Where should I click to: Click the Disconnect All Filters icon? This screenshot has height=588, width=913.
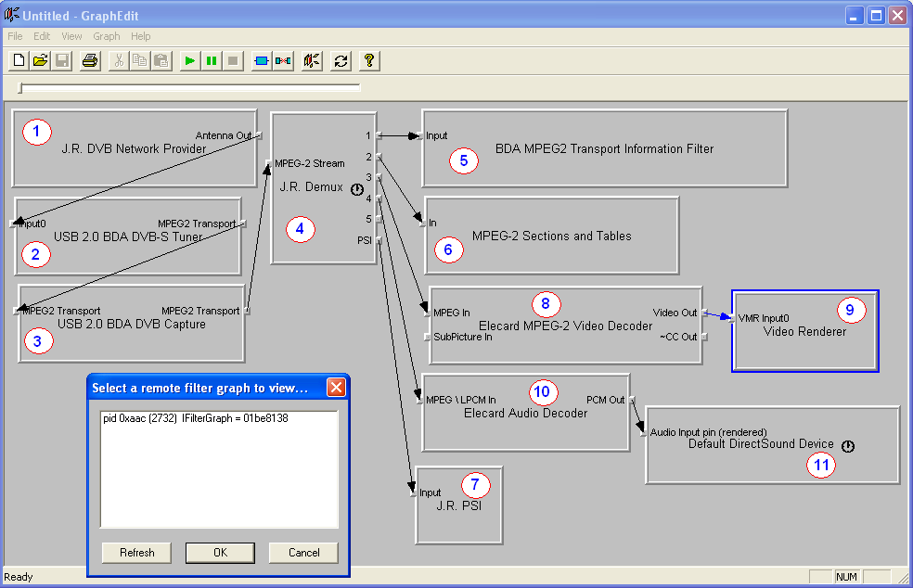pos(283,60)
